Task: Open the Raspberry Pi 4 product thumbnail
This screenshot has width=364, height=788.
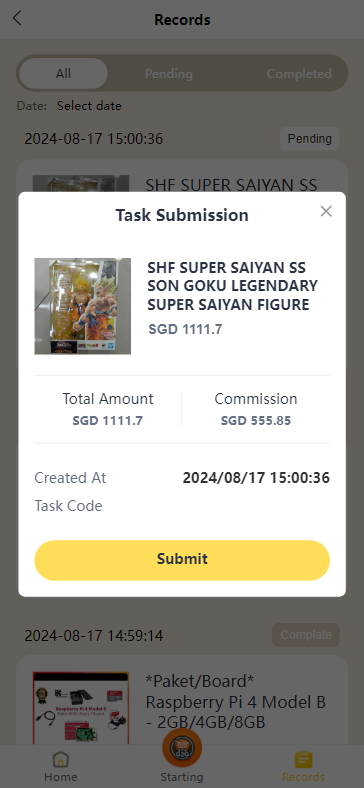Action: (81, 708)
